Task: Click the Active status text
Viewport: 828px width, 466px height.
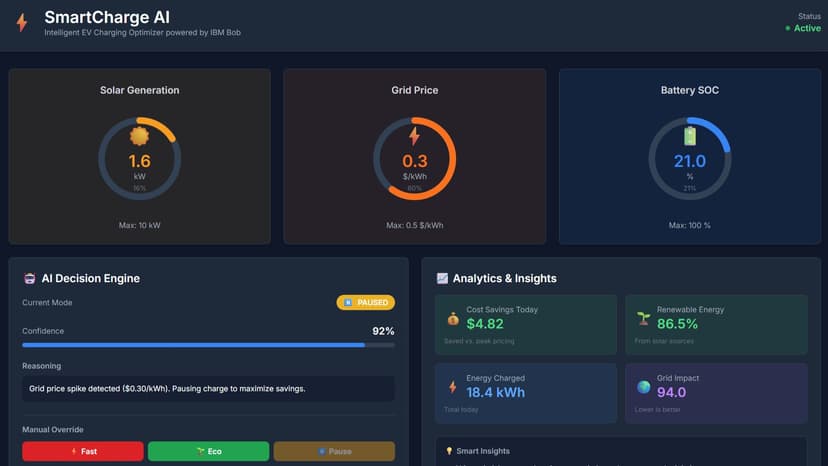Action: tap(807, 29)
